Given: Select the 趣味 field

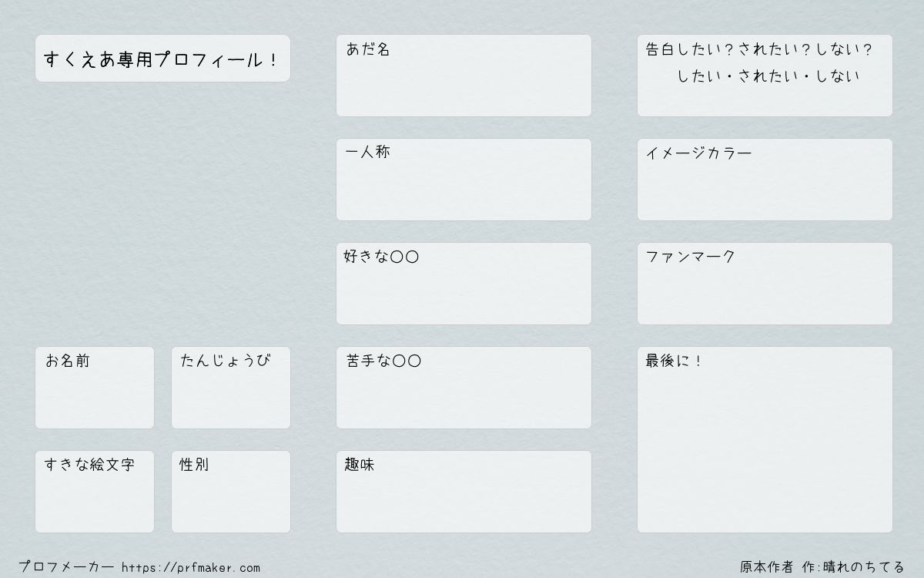Looking at the screenshot, I should point(464,492).
